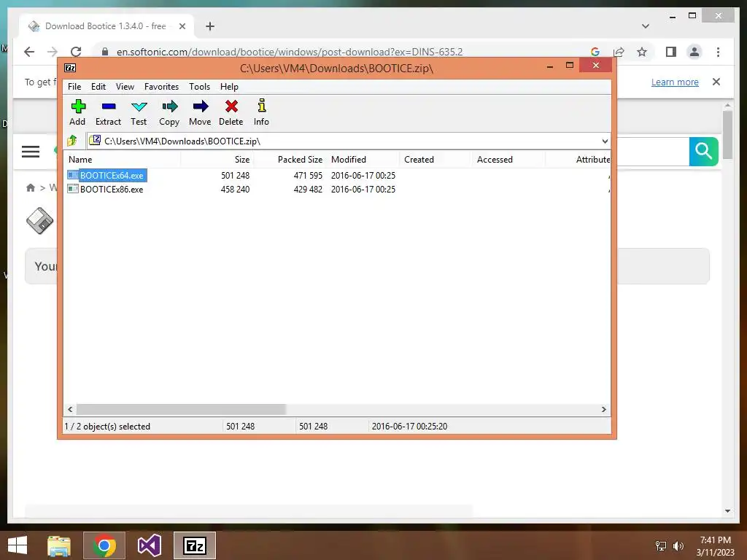Bookmark this page with the star icon
Viewport: 747px width, 560px height.
642,52
